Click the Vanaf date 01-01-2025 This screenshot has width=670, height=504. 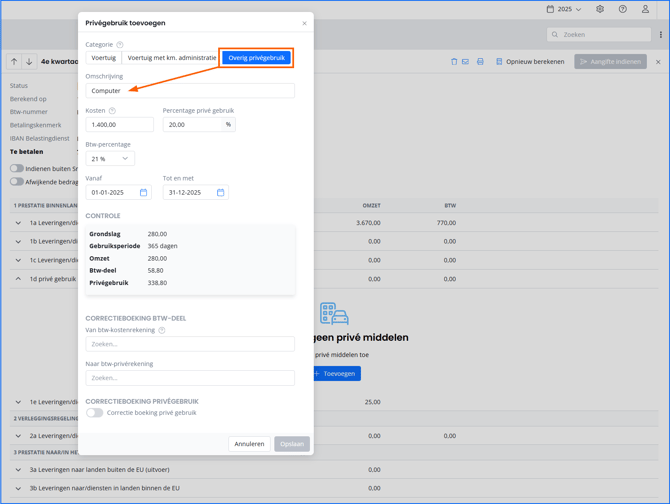[108, 193]
